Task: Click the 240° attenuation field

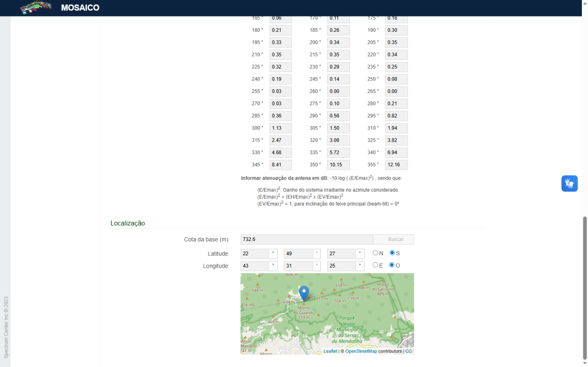Action: (x=281, y=79)
